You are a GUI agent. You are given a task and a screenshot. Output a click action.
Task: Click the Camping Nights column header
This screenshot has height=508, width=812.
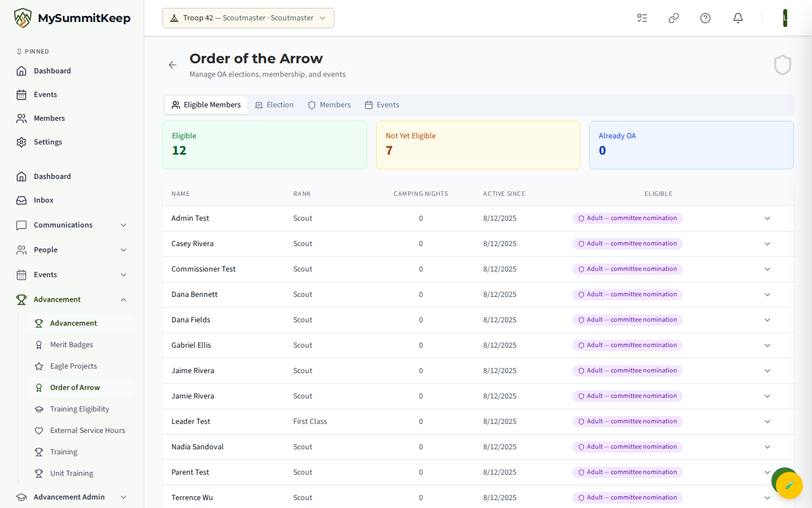(x=421, y=194)
